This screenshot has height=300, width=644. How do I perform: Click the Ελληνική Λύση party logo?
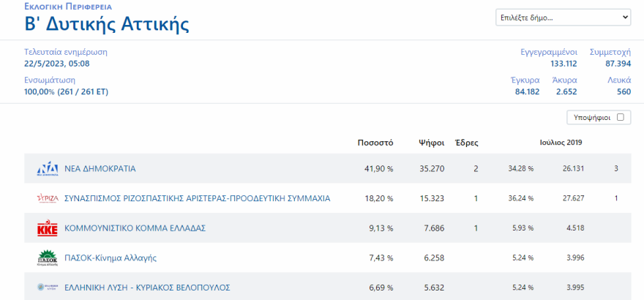coord(47,288)
